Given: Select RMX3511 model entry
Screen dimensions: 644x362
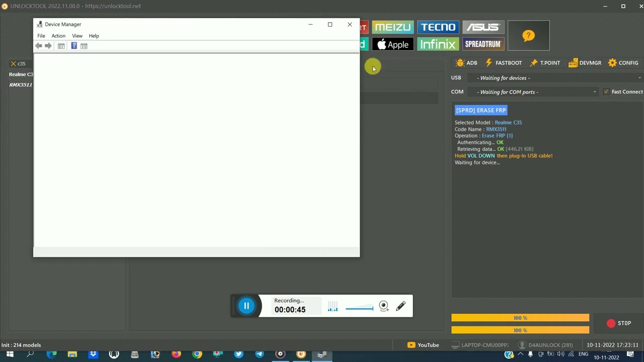Looking at the screenshot, I should click(21, 84).
